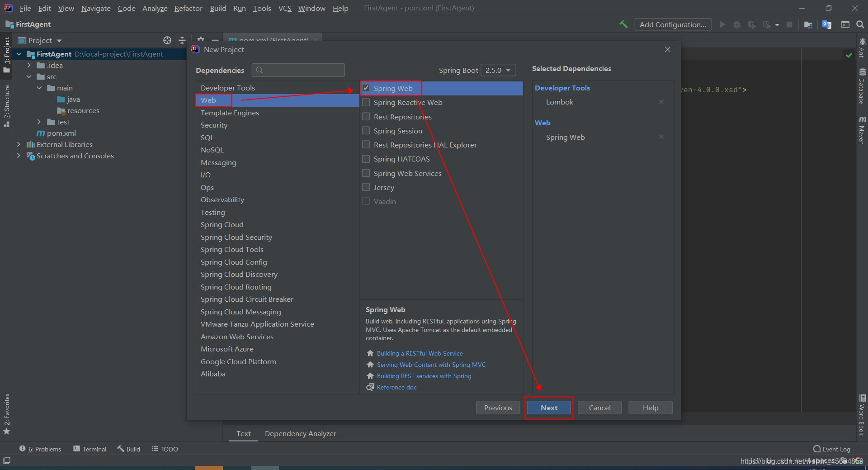
Task: Uncheck the Spring Web checkbox
Action: pos(366,88)
